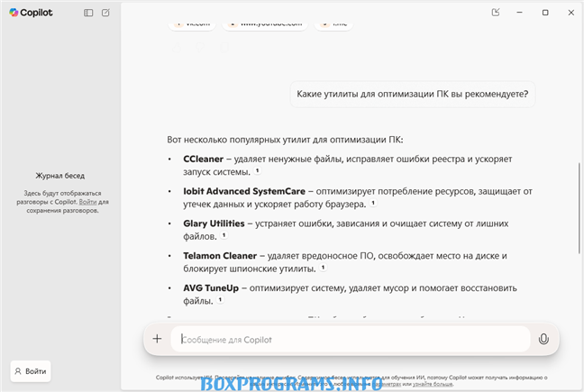The width and height of the screenshot is (584, 392).
Task: Click the chat vertical scrollbar
Action: (x=579, y=208)
